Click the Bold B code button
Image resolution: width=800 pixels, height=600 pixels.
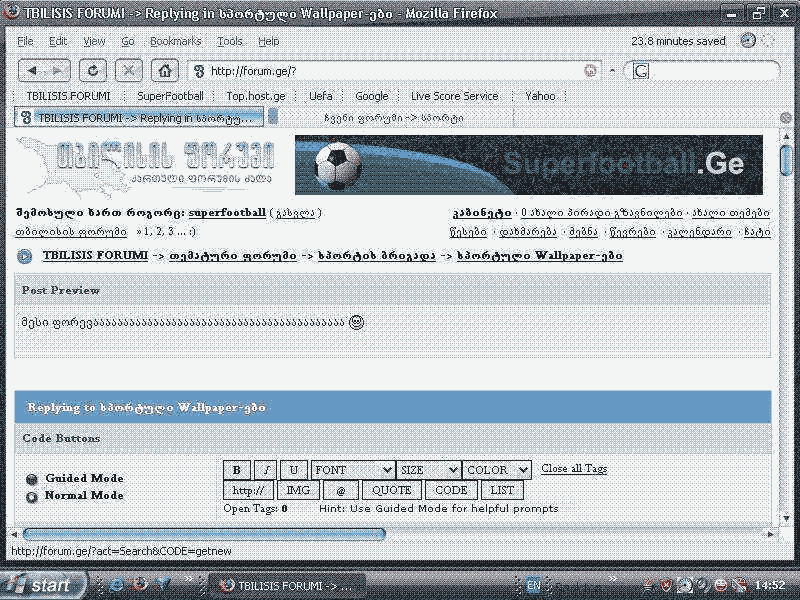237,470
